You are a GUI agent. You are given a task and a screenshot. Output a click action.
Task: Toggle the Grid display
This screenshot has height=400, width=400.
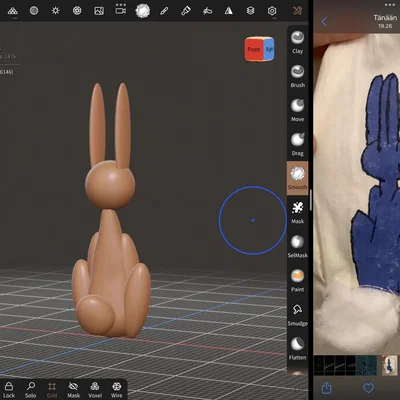(x=52, y=390)
